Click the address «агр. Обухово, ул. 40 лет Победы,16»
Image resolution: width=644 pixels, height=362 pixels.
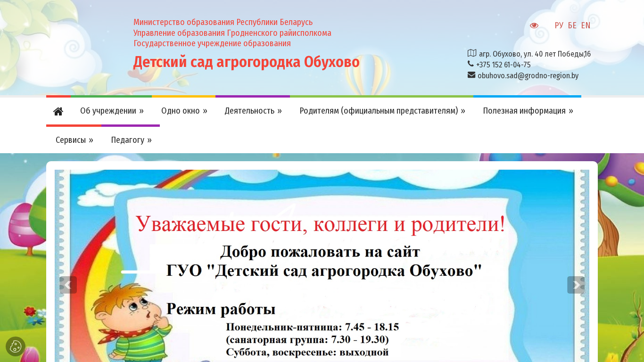pos(535,54)
